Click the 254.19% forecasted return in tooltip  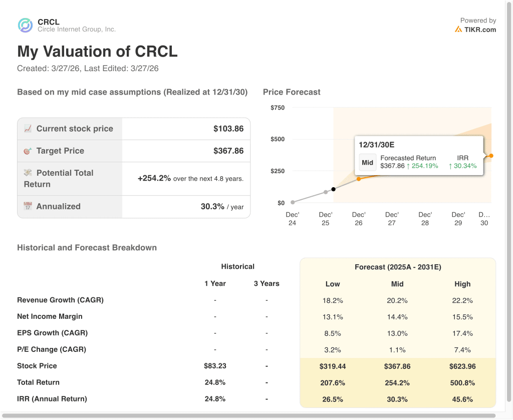[x=422, y=166]
